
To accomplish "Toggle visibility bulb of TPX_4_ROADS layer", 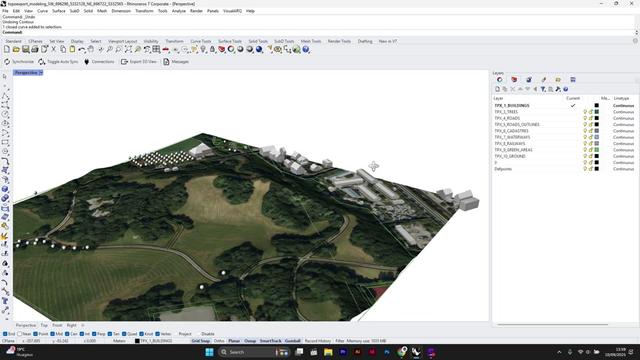I will [585, 118].
